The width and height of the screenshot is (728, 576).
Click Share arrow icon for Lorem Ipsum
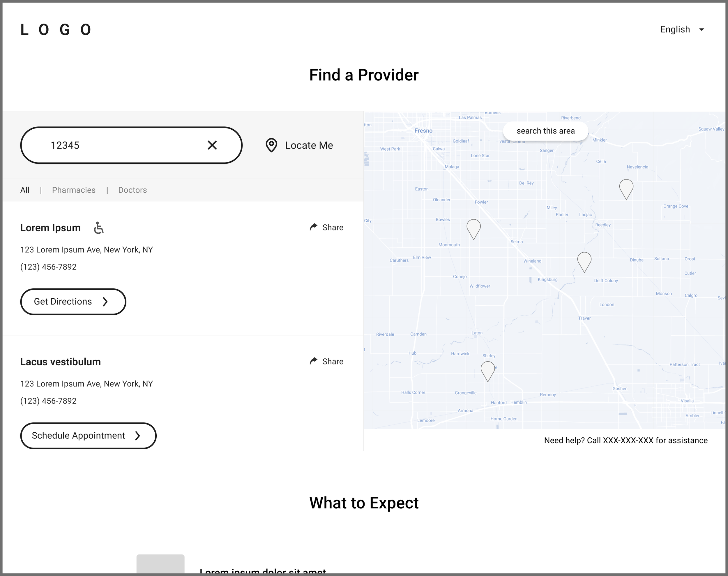(x=313, y=227)
